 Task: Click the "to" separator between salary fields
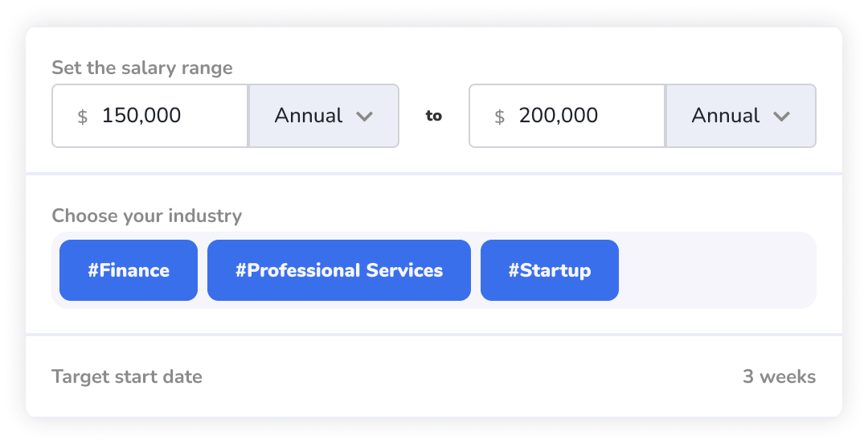tap(434, 116)
